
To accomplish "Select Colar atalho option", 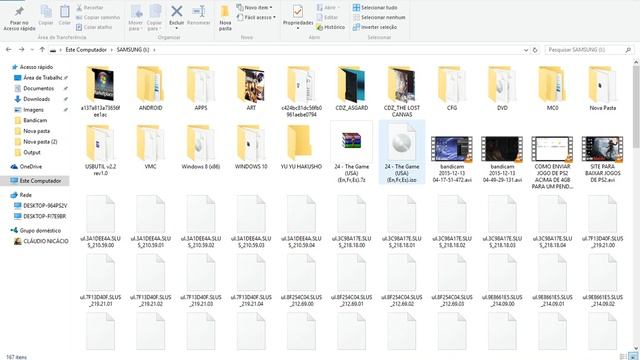I will click(x=94, y=27).
